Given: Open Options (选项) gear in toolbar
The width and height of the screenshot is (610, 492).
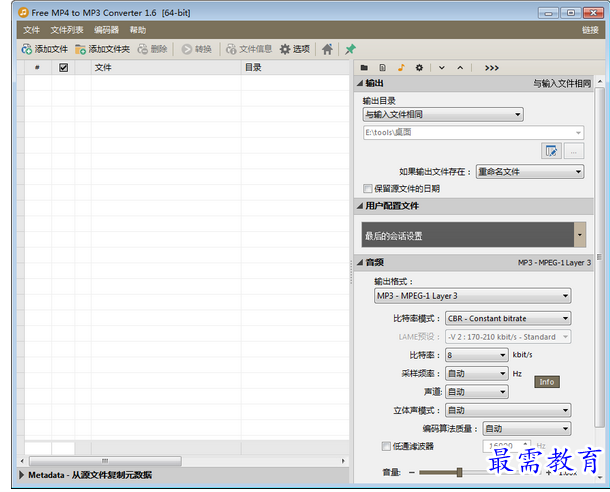Looking at the screenshot, I should pos(295,49).
